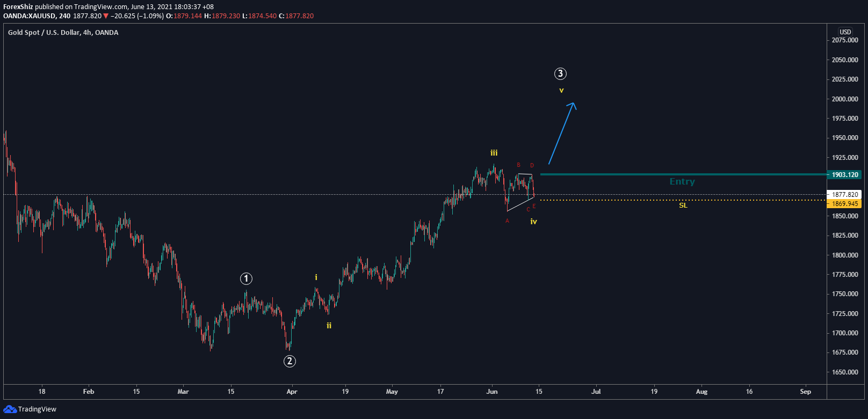868x419 pixels.
Task: Click the red wave A label
Action: coord(507,221)
